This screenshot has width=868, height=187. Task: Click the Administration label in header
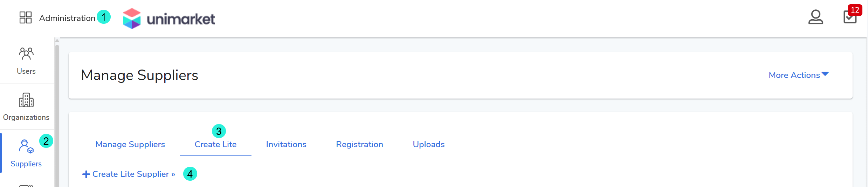[x=67, y=18]
